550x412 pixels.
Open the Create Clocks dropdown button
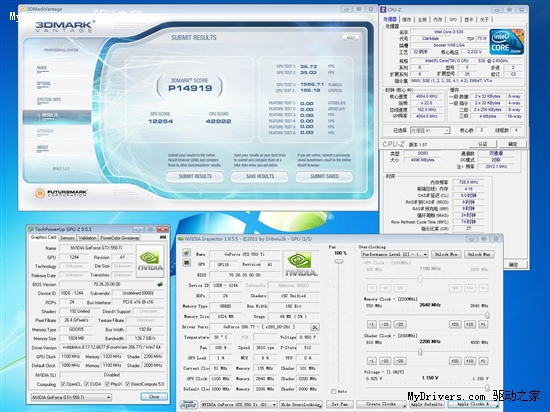point(381,405)
